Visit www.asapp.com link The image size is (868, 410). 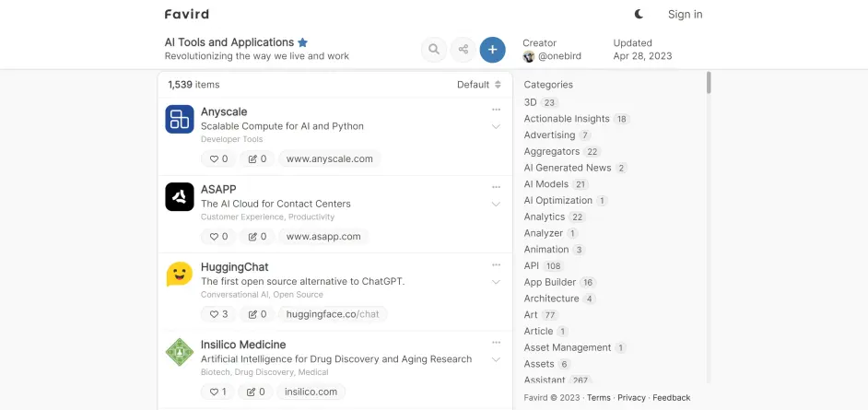(323, 236)
